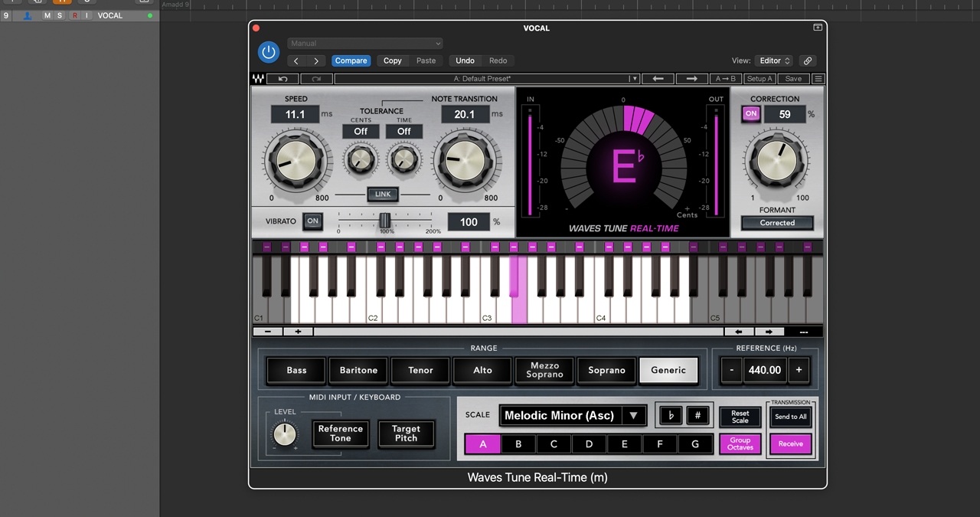Toggle Correction ON button

751,114
